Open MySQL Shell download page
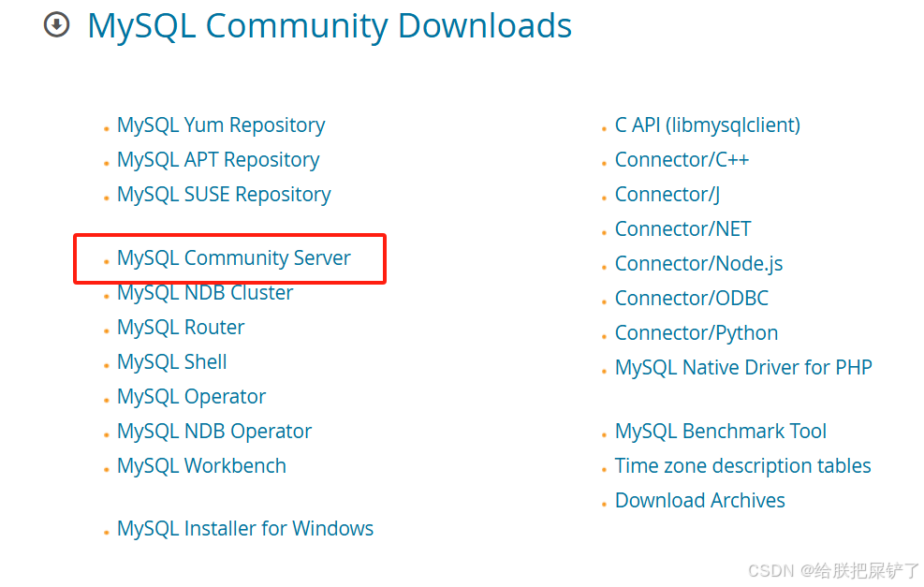Screen dimensions: 924x587 (171, 362)
